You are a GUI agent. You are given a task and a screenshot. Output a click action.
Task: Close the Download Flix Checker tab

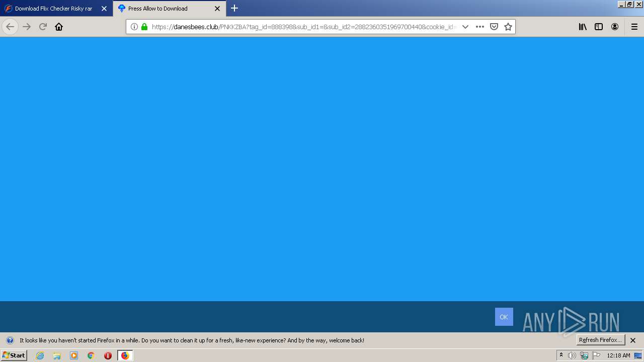tap(104, 9)
